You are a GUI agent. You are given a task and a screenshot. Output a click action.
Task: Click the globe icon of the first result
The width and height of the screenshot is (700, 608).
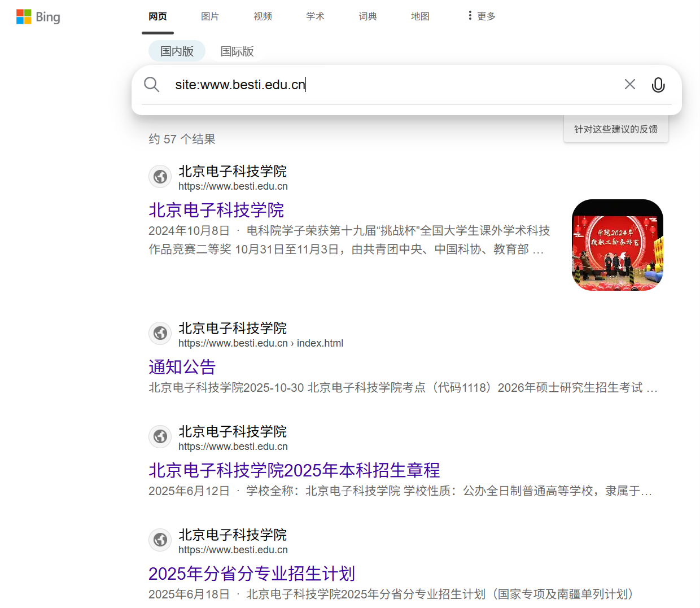coord(160,177)
